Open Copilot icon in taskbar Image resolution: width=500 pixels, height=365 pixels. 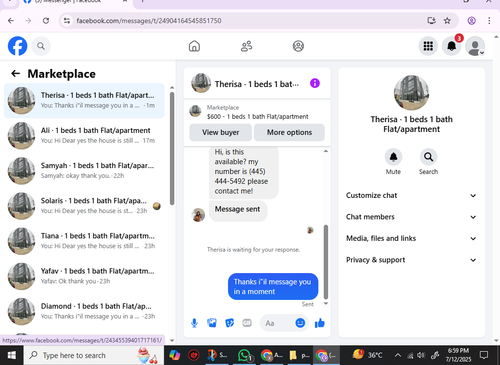[175, 355]
